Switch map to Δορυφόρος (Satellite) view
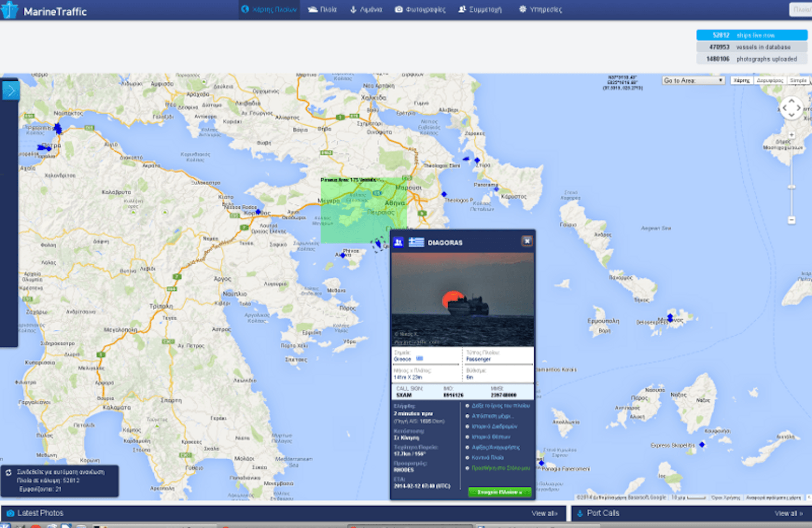This screenshot has height=528, width=812. tap(770, 81)
